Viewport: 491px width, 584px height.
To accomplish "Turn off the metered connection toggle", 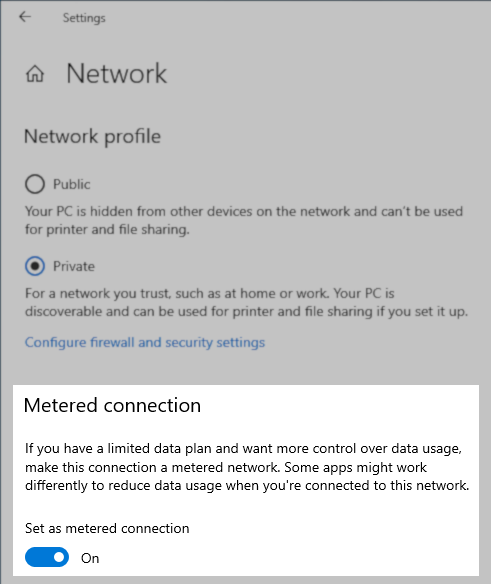I will (x=47, y=557).
